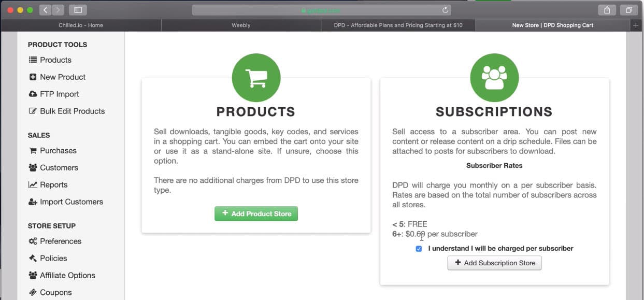Open Customers page in sidebar
The image size is (644, 300).
point(59,168)
